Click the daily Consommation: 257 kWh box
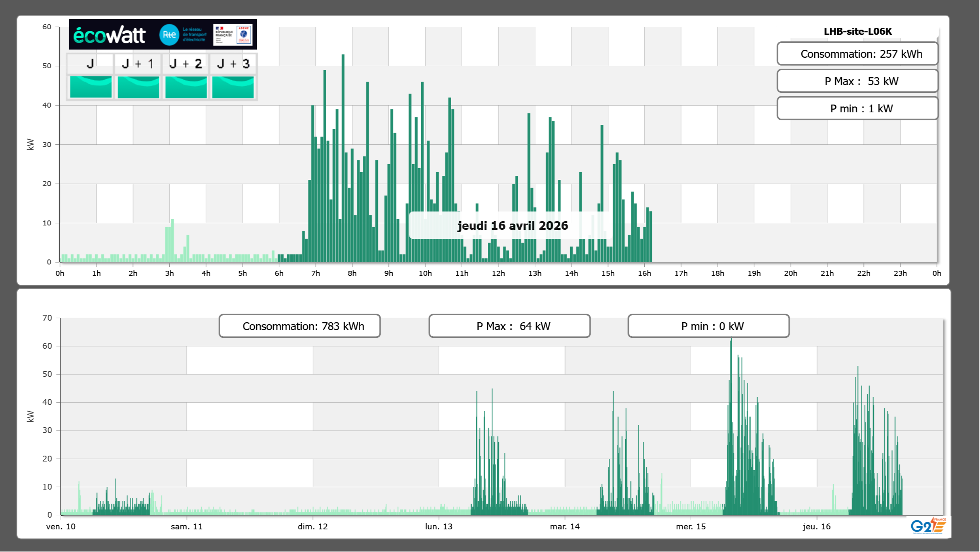 click(857, 54)
